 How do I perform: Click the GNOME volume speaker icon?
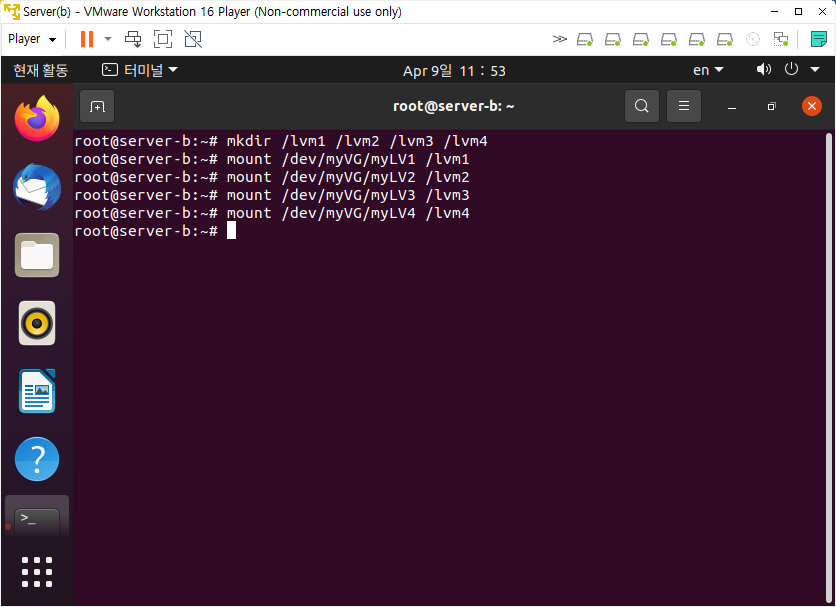[x=763, y=69]
